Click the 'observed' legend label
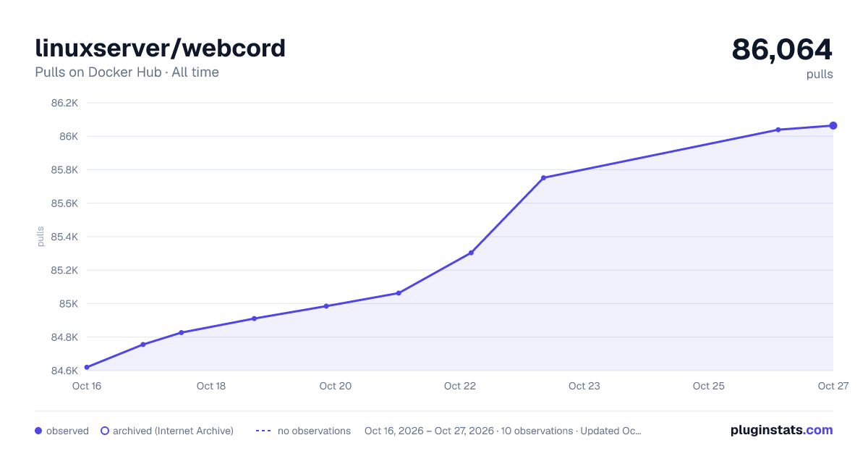This screenshot has width=868, height=456. click(67, 431)
